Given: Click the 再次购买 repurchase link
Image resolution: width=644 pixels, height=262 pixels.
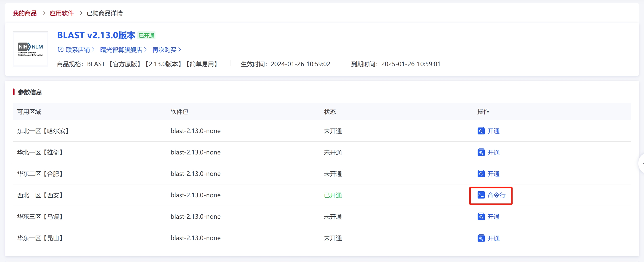Looking at the screenshot, I should click(x=164, y=50).
